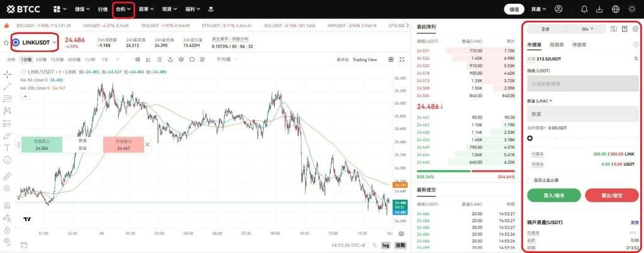The width and height of the screenshot is (644, 253).
Task: Click the download app icon
Action: pos(599,9)
